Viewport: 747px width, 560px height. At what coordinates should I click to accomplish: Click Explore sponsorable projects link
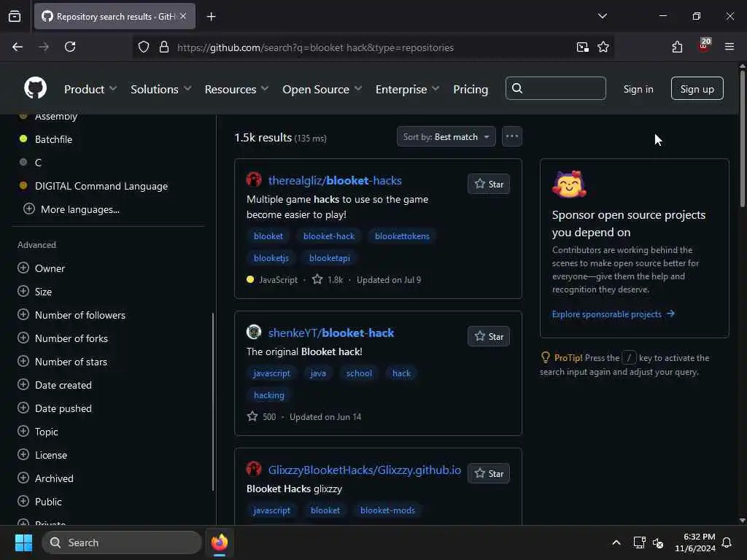pos(613,314)
